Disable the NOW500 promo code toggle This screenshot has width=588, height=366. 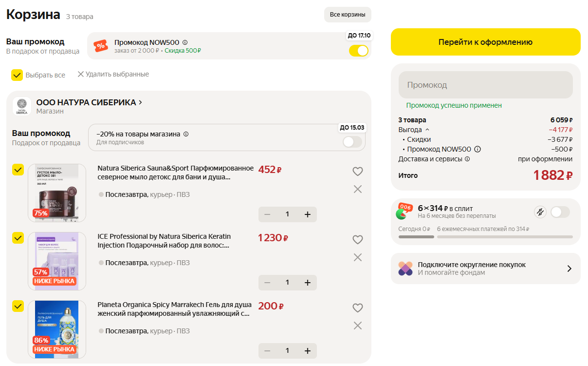point(359,50)
